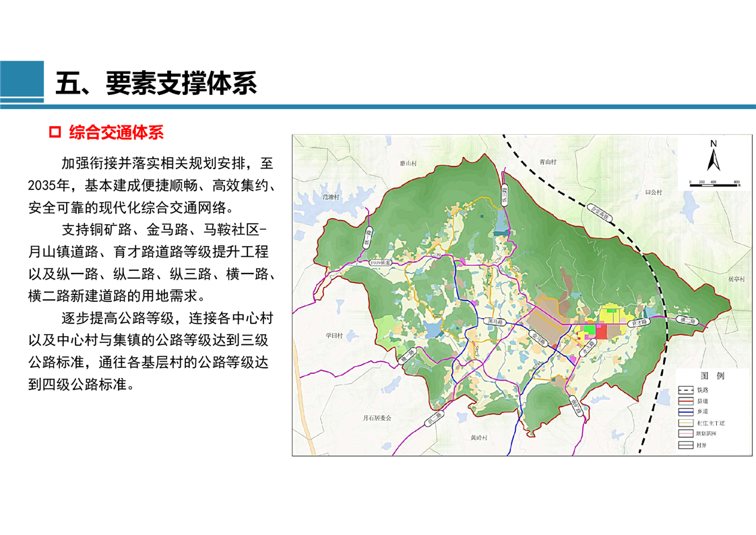This screenshot has height=535, width=756.
Task: Click the 乡道 blue line legend symbol
Action: [686, 411]
